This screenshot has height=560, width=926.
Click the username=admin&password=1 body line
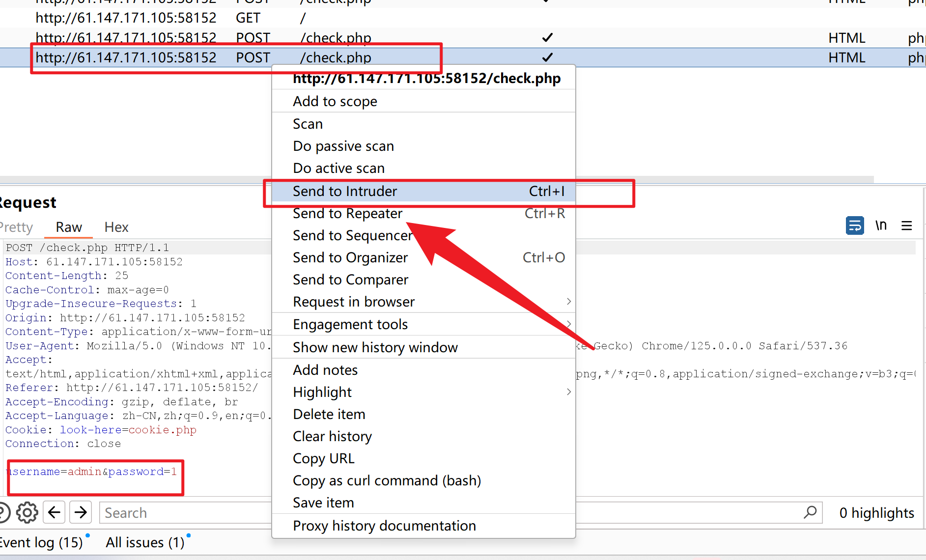[x=92, y=472]
